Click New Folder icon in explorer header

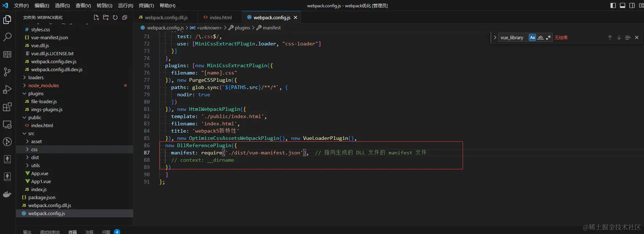coord(106,17)
